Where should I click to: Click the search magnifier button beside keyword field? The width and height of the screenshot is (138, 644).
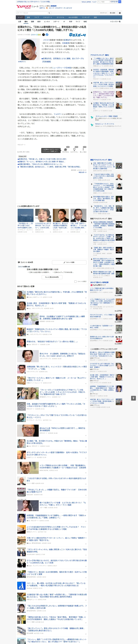coord(49,13)
